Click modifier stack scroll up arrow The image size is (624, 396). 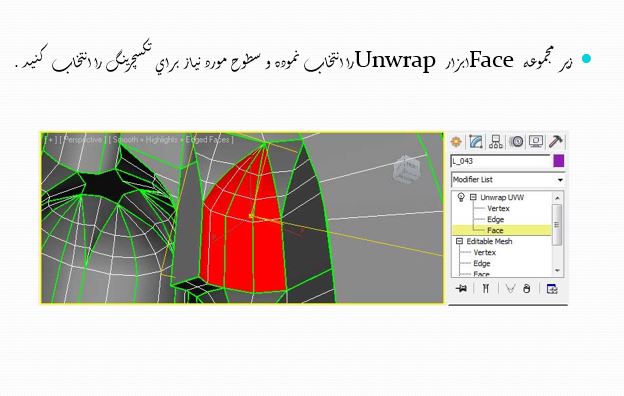557,198
